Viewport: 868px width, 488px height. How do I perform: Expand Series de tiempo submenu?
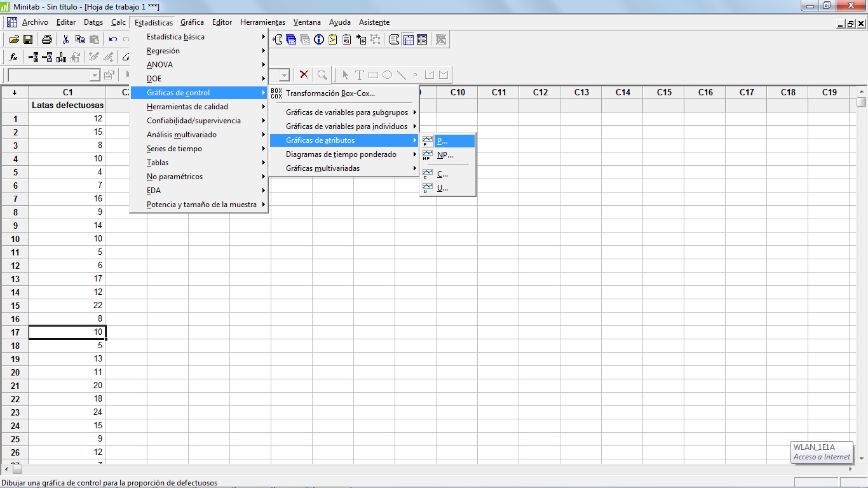pos(199,149)
